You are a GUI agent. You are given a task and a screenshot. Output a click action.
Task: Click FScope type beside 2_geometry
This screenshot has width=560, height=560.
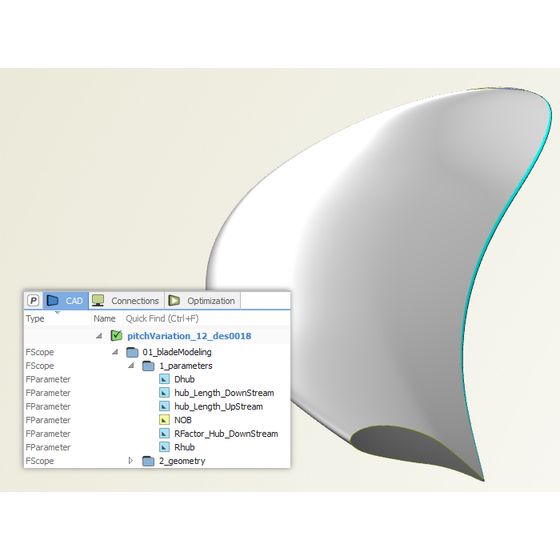[x=40, y=461]
